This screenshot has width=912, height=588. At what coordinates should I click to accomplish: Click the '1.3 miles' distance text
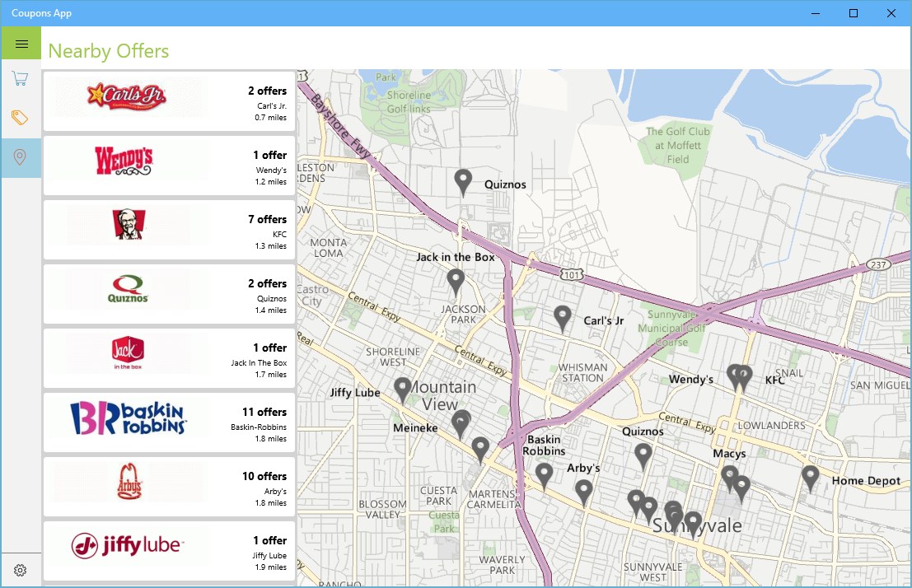pyautogui.click(x=270, y=246)
